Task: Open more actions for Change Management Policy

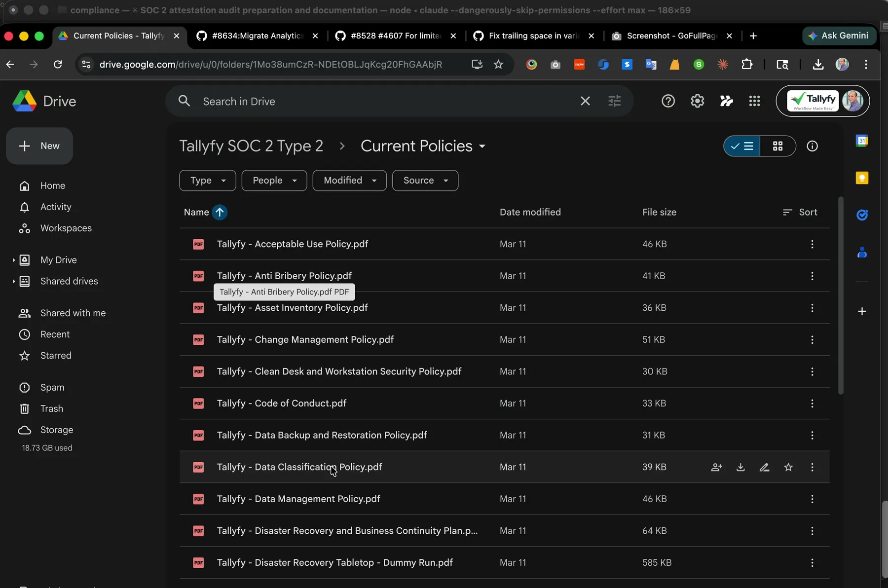Action: tap(812, 340)
